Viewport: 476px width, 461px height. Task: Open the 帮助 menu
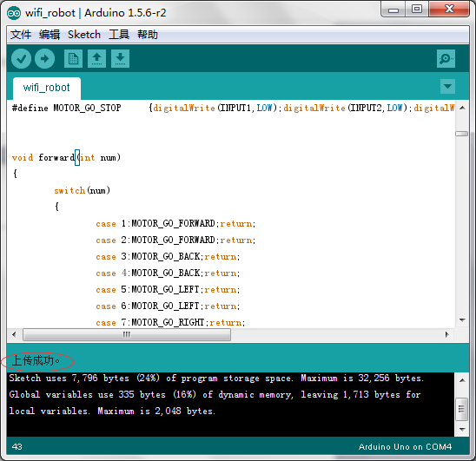148,35
